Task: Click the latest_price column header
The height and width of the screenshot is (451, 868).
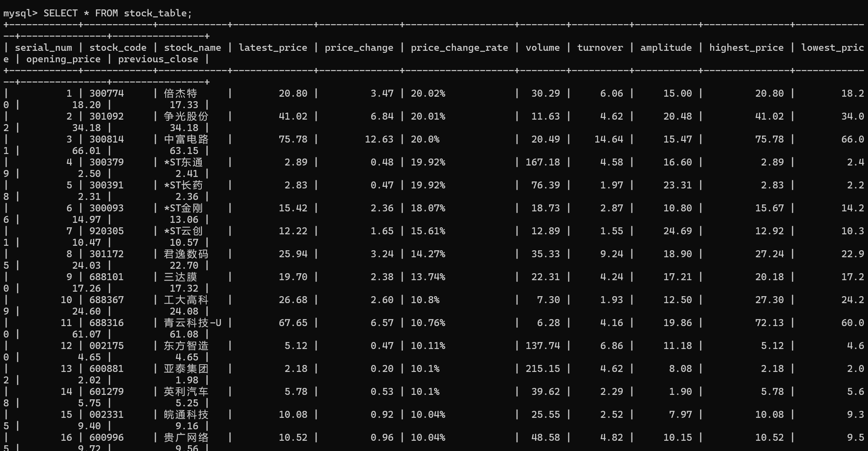Action: (273, 48)
